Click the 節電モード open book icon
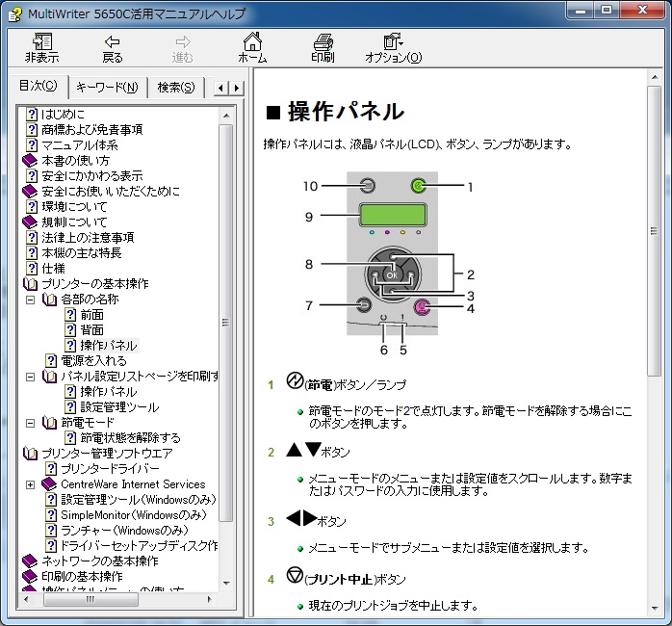The height and width of the screenshot is (626, 672). coord(50,423)
